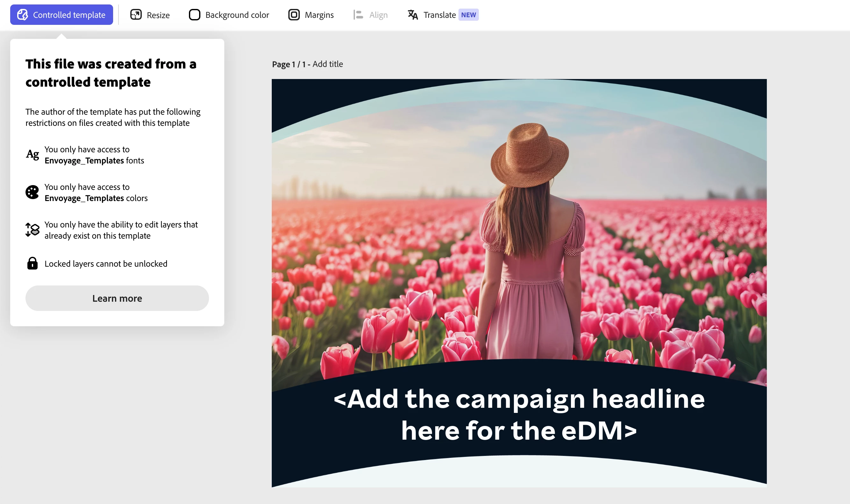This screenshot has width=850, height=504.
Task: Click the palette colors restriction icon
Action: [x=32, y=192]
